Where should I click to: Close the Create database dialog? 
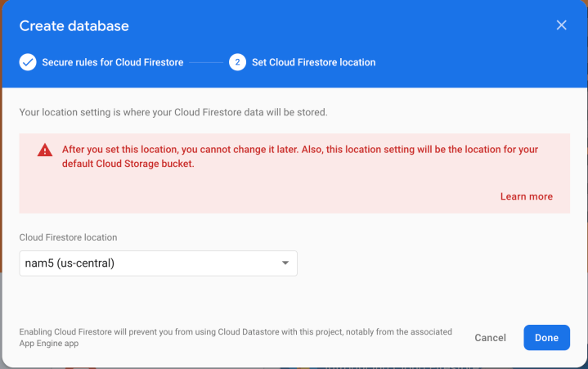pyautogui.click(x=561, y=25)
